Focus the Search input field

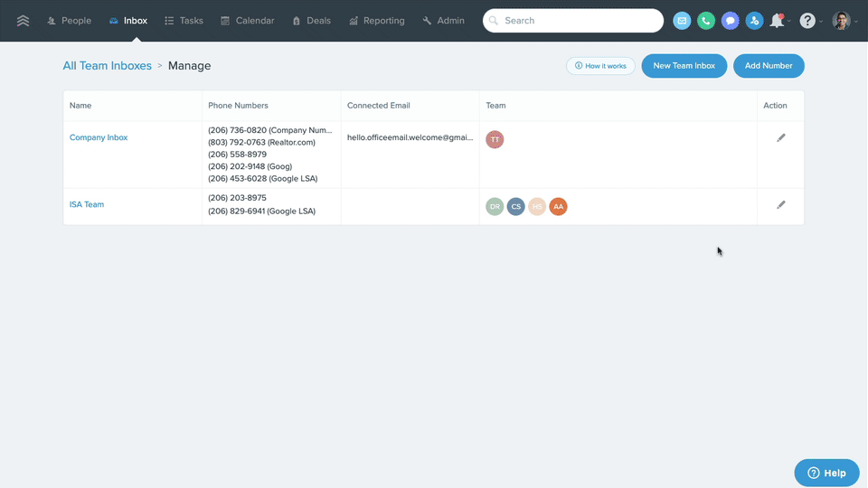(573, 21)
